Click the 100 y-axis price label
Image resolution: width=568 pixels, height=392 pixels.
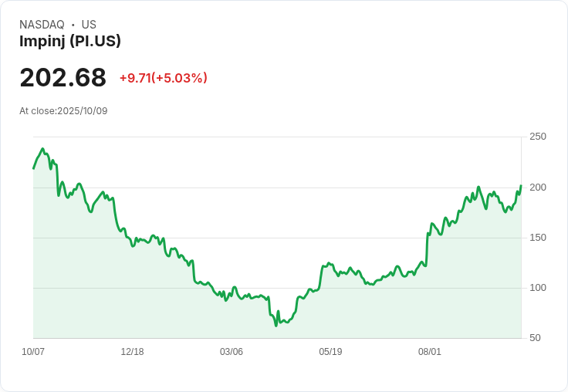click(538, 288)
